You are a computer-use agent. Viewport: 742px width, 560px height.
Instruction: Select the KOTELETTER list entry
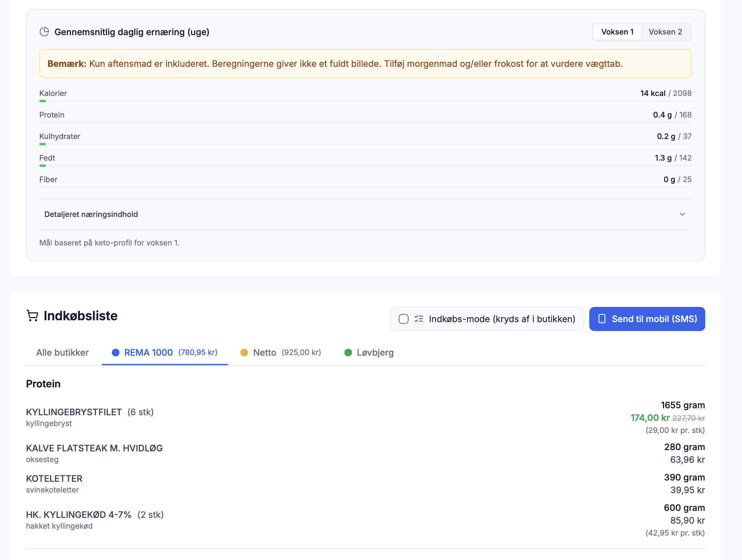pos(54,479)
